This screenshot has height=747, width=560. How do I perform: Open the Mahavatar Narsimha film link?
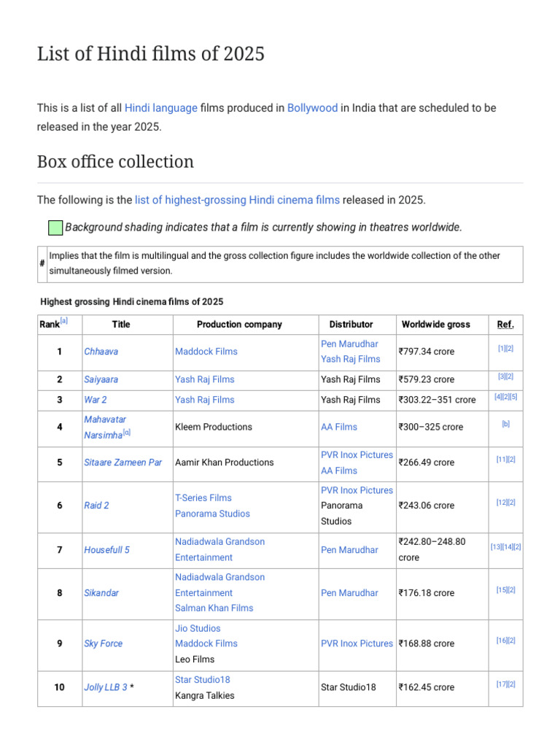click(x=105, y=427)
